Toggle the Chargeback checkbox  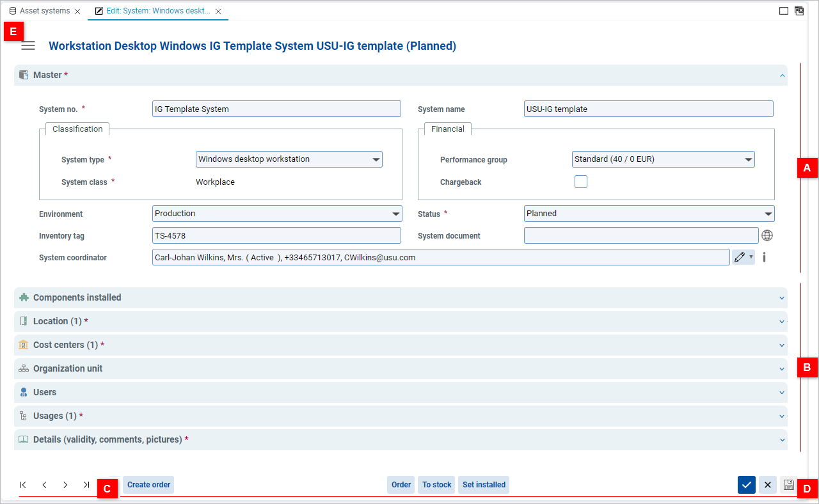pyautogui.click(x=580, y=182)
